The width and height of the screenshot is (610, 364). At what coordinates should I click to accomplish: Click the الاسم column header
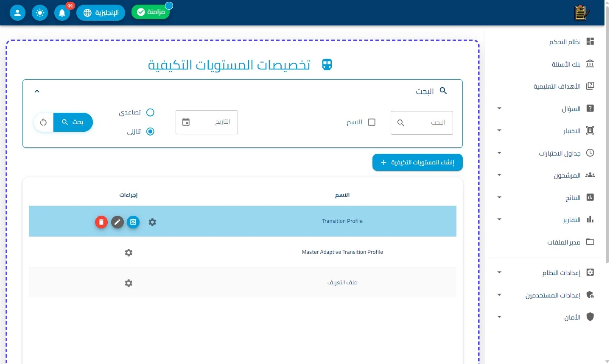click(342, 195)
